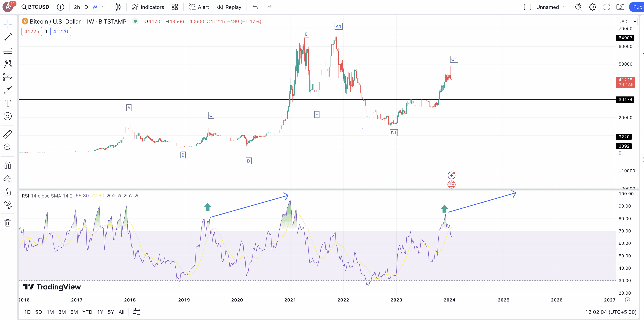Viewport: 644px width, 320px height.
Task: Toggle magnet mode snapping
Action: (x=8, y=165)
